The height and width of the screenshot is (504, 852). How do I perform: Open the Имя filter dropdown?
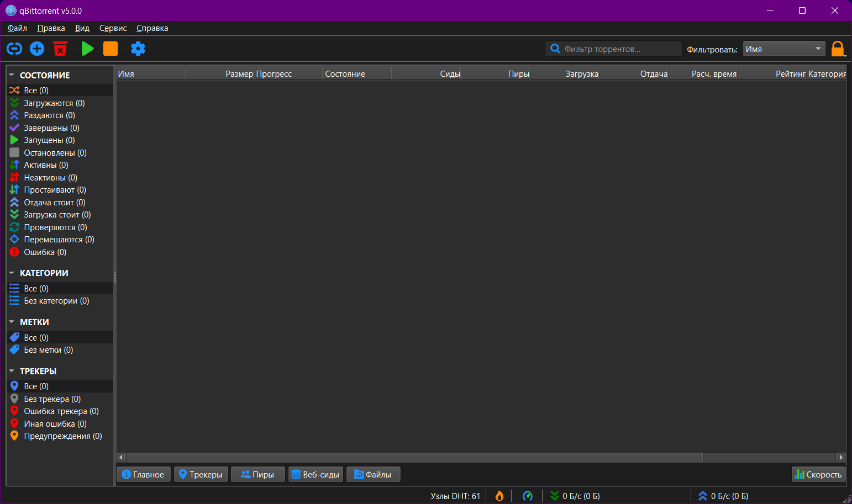click(784, 49)
